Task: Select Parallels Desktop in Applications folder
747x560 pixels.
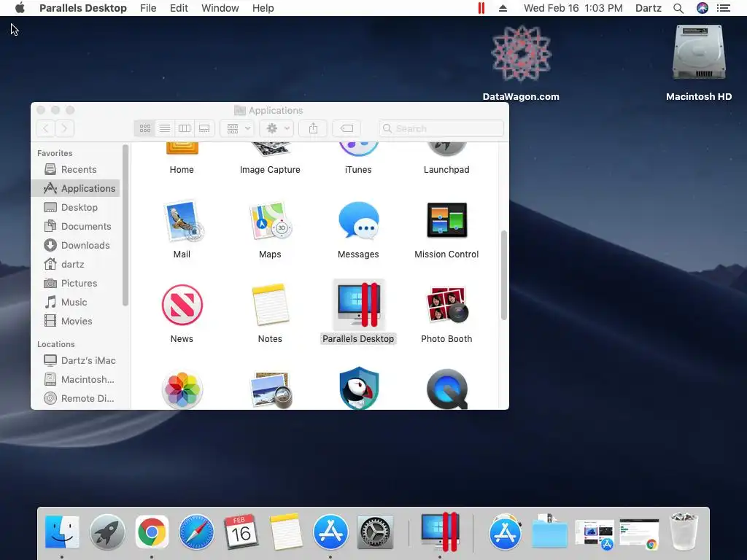Action: point(358,305)
